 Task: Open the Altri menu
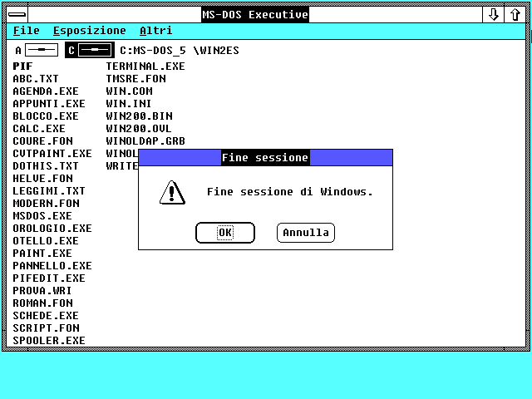(156, 31)
